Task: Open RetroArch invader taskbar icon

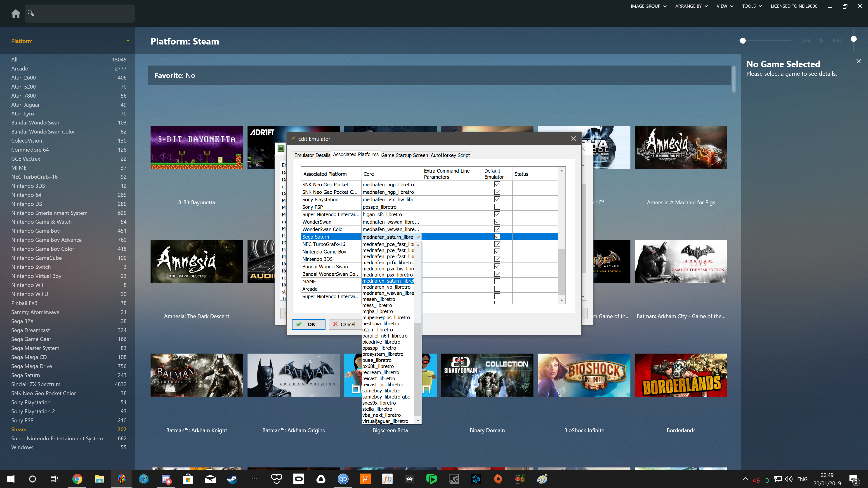Action: coord(409,479)
